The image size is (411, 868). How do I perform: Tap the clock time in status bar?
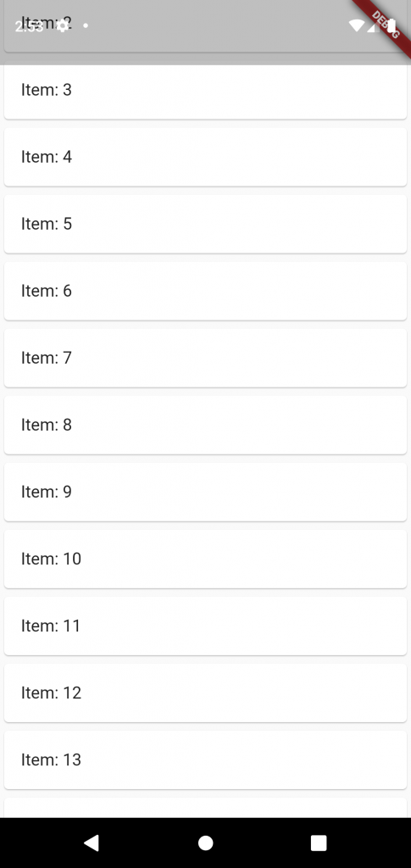[29, 26]
